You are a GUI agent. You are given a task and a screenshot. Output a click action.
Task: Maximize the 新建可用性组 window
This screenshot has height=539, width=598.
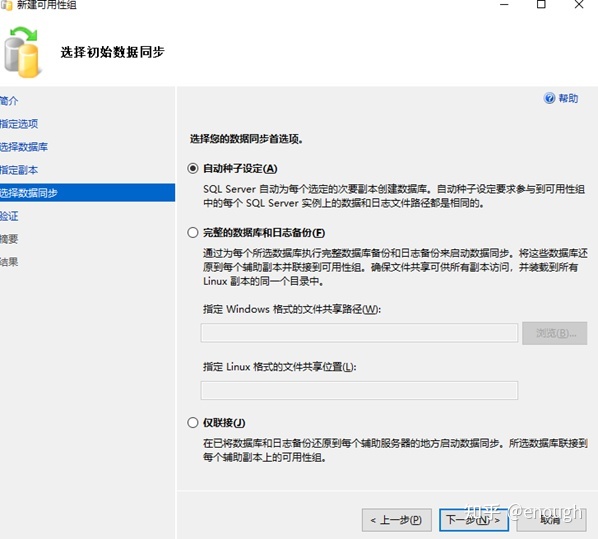point(541,4)
